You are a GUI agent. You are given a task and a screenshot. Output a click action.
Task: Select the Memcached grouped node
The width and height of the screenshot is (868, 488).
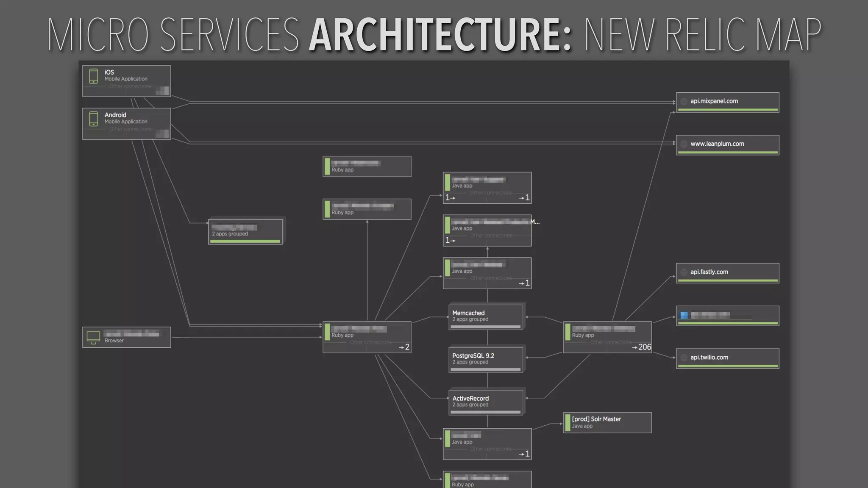point(486,316)
